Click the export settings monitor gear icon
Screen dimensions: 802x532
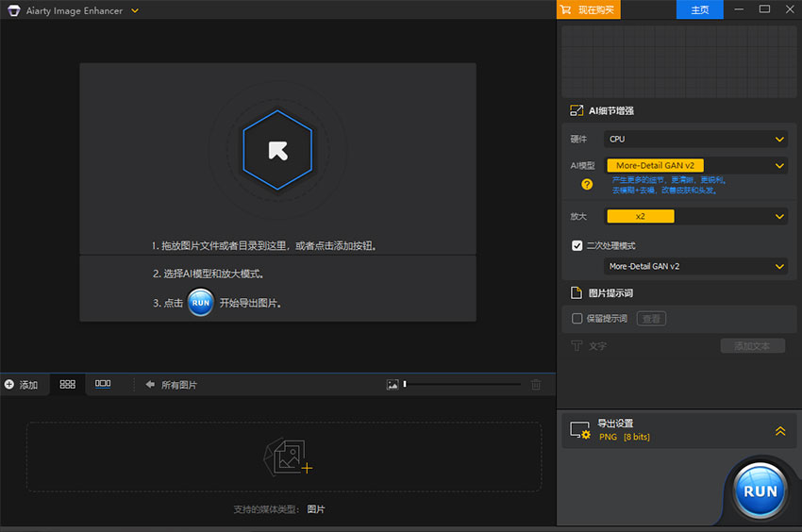pos(580,431)
